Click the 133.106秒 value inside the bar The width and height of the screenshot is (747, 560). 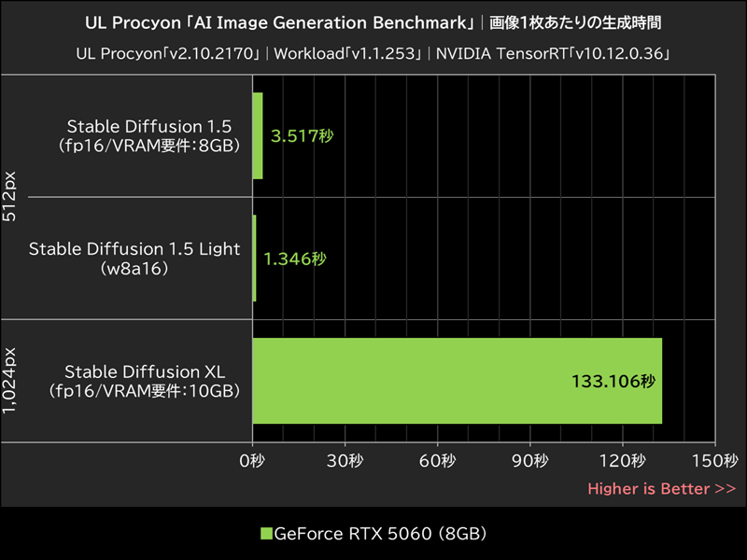613,381
